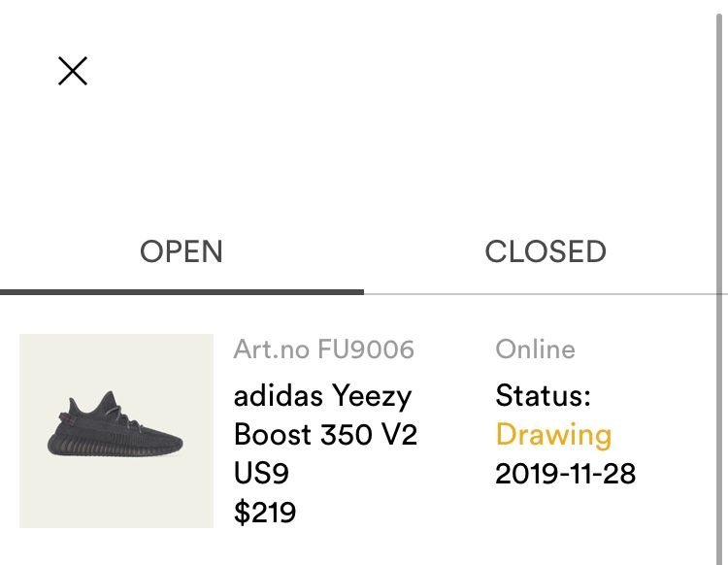
Task: Click the dark underline beneath OPEN tab
Action: point(182,292)
